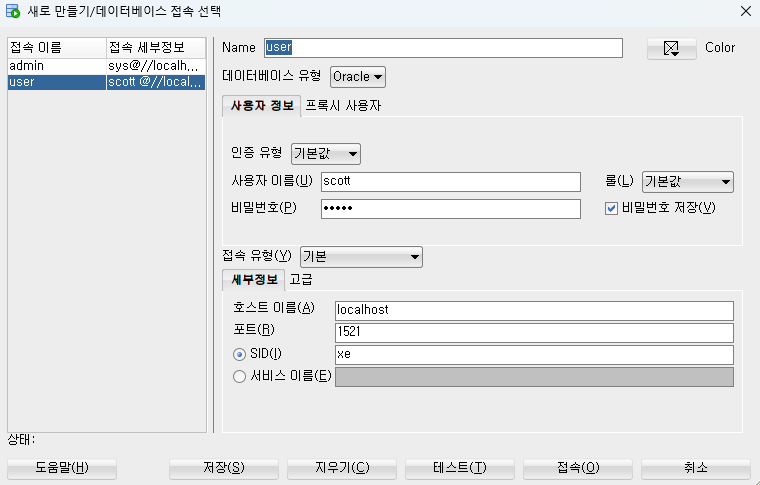Click the 취소 button
The width and height of the screenshot is (760, 485).
tap(696, 468)
